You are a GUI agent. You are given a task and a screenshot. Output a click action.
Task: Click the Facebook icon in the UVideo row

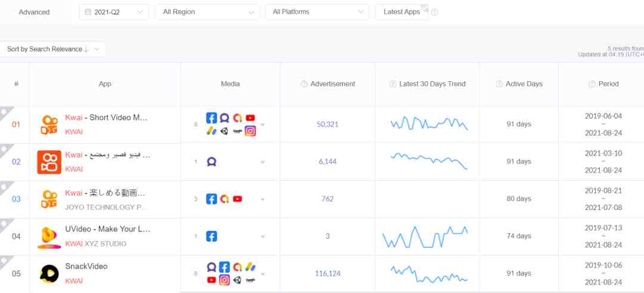tap(212, 237)
